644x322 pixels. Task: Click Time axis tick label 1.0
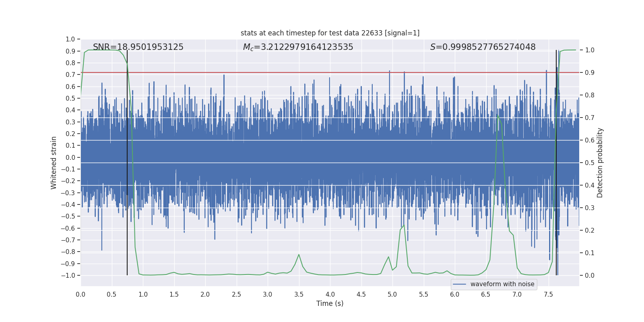click(x=143, y=295)
